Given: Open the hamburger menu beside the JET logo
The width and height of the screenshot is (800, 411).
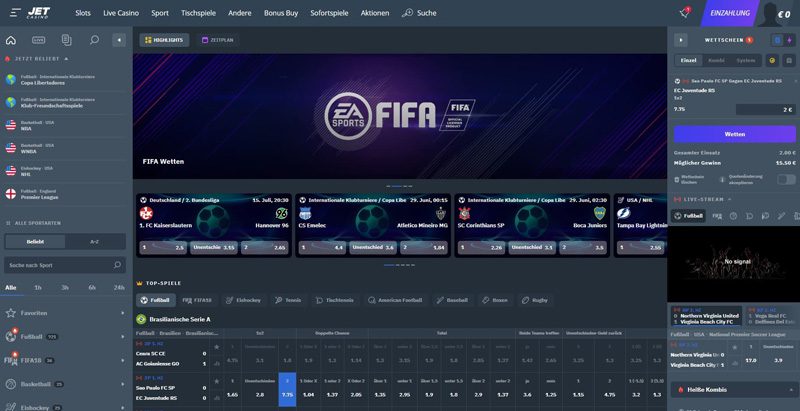Looking at the screenshot, I should pos(15,13).
